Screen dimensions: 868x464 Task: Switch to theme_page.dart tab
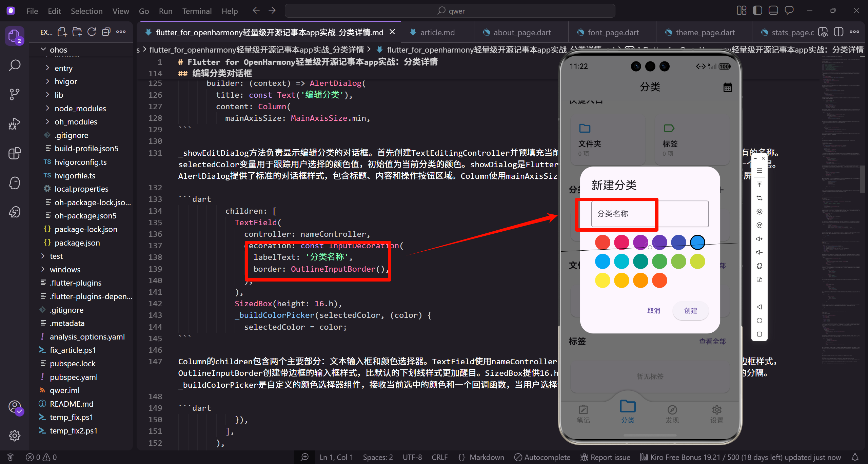coord(705,33)
